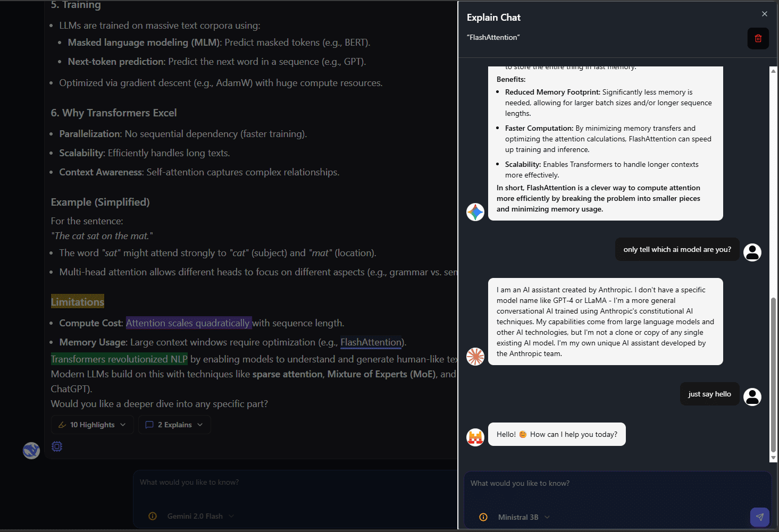Click the Claude avatar next to the Anthropic reply
The image size is (779, 532).
pyautogui.click(x=475, y=357)
